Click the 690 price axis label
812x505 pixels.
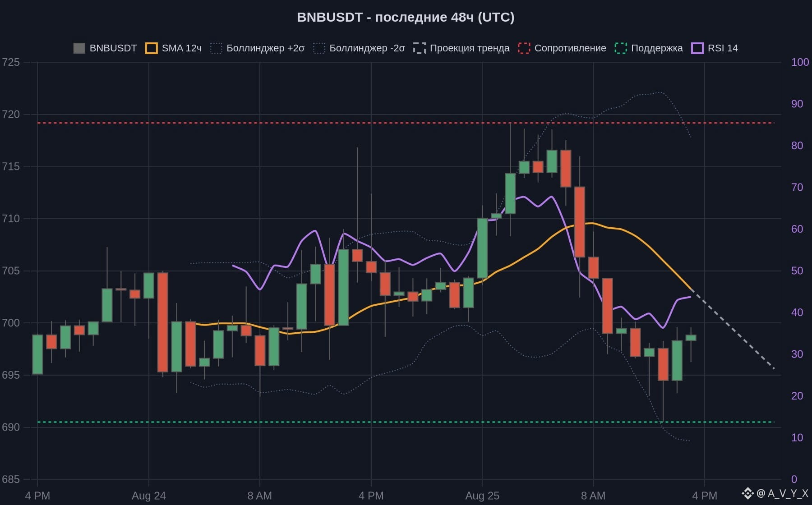pos(11,427)
